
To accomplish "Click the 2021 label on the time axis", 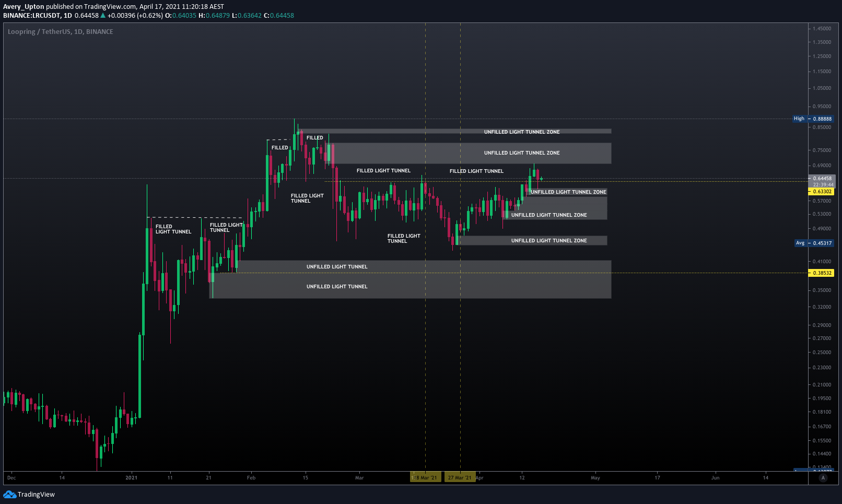I will pyautogui.click(x=132, y=477).
